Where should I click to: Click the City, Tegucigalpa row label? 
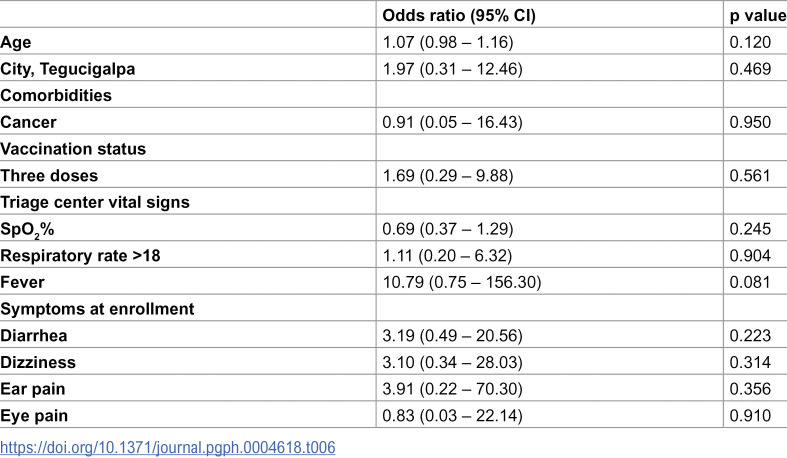[68, 69]
